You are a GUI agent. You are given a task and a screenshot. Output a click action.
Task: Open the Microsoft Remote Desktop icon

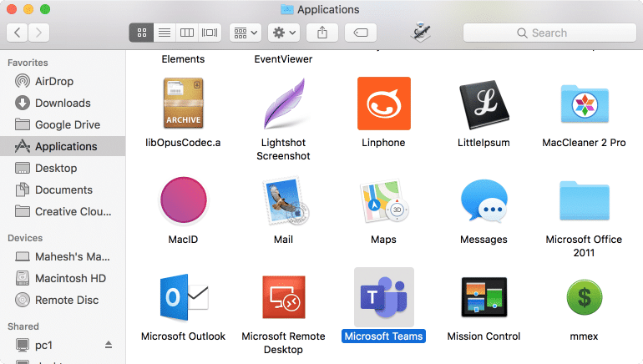(284, 297)
